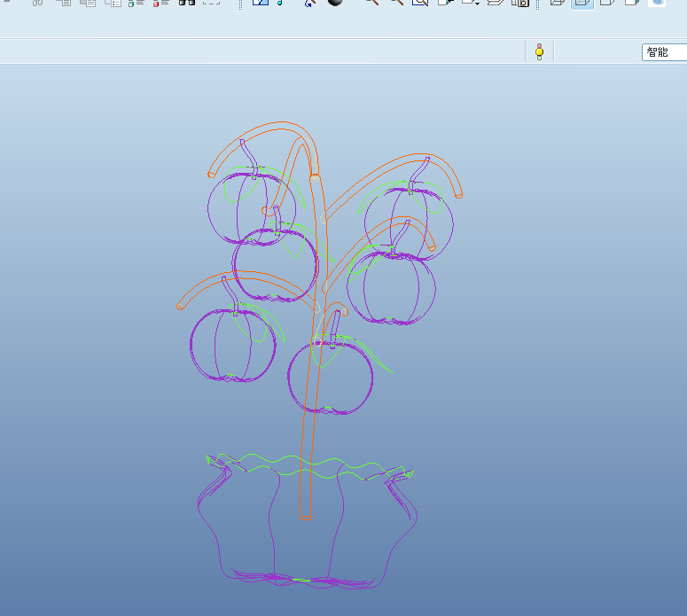Click the traffic light regeneration status icon
687x616 pixels.
pyautogui.click(x=539, y=51)
